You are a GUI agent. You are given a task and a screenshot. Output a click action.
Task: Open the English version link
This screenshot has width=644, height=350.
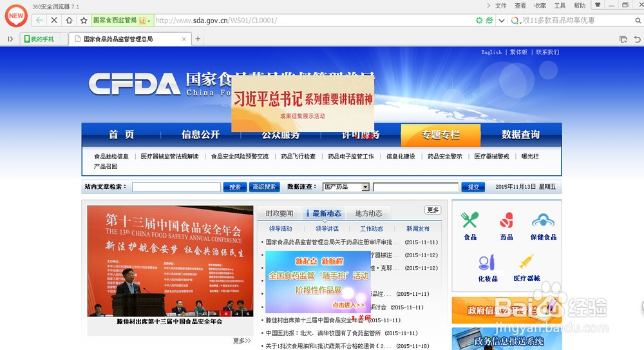(x=491, y=52)
